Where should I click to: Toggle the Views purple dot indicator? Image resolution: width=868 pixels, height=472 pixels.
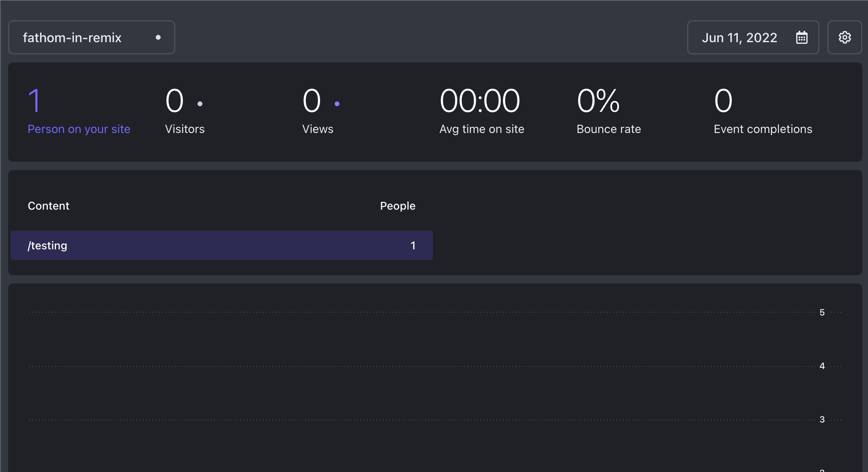[337, 104]
